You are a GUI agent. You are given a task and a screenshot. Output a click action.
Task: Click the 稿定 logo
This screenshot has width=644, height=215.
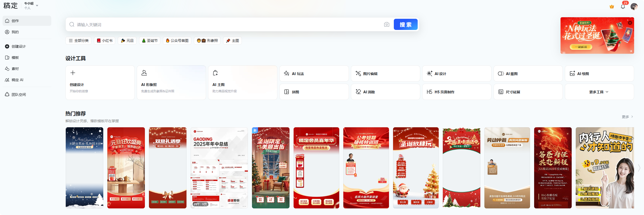click(x=10, y=6)
